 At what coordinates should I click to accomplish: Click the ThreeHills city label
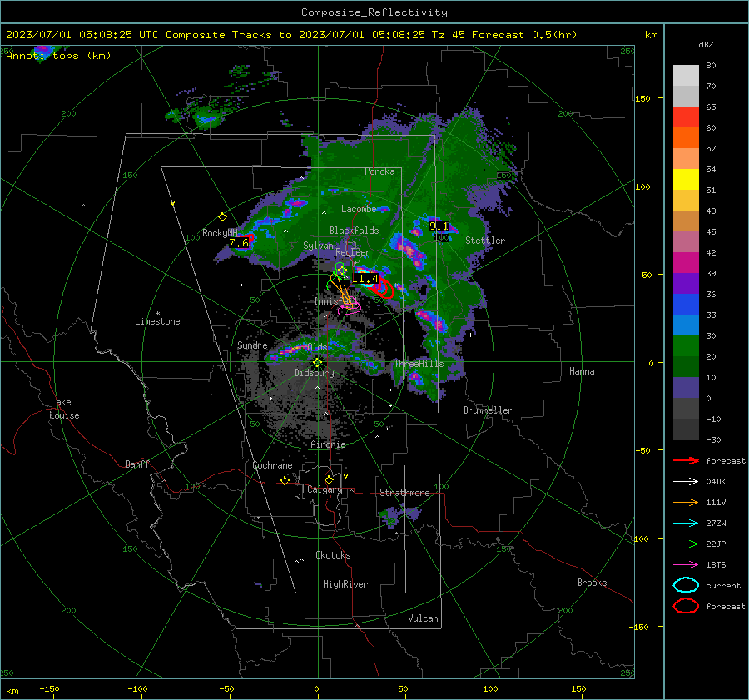pos(419,364)
